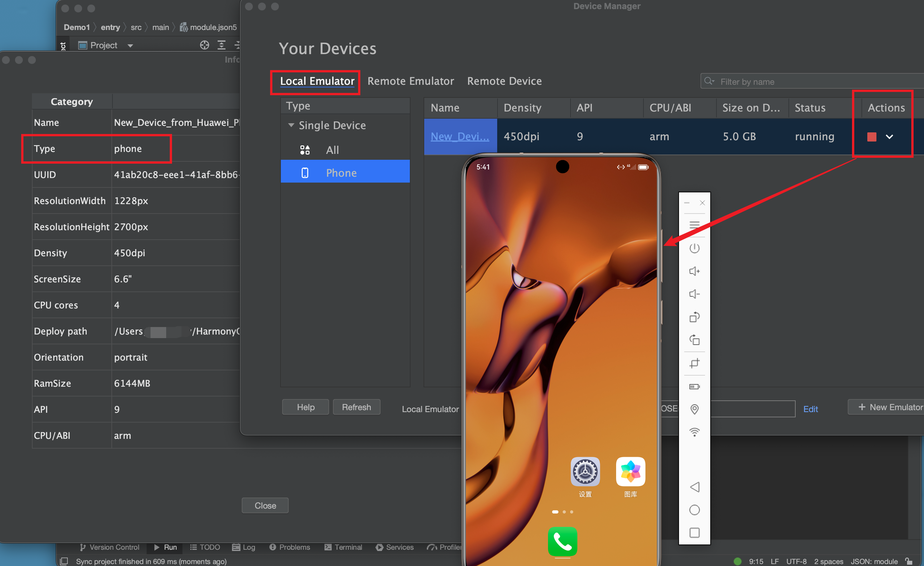Screen dimensions: 924x566
Task: Open the emulator battery settings icon
Action: click(694, 387)
